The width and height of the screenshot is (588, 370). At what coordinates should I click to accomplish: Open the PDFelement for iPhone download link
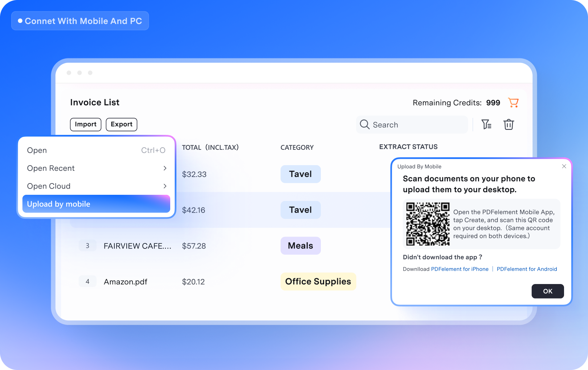click(460, 269)
